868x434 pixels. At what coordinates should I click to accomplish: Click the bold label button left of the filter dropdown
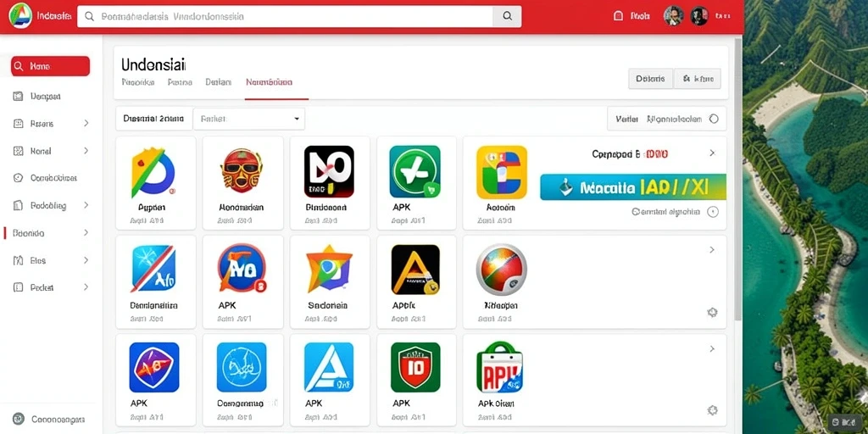pos(154,119)
